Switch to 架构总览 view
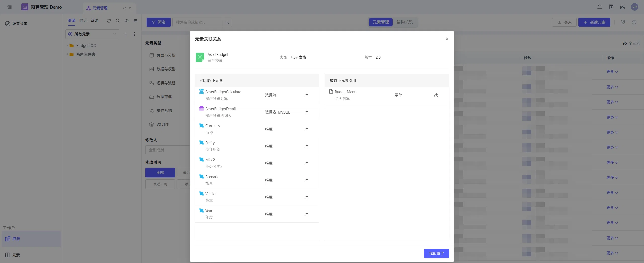Screen dimensions: 644x263 tap(404, 22)
